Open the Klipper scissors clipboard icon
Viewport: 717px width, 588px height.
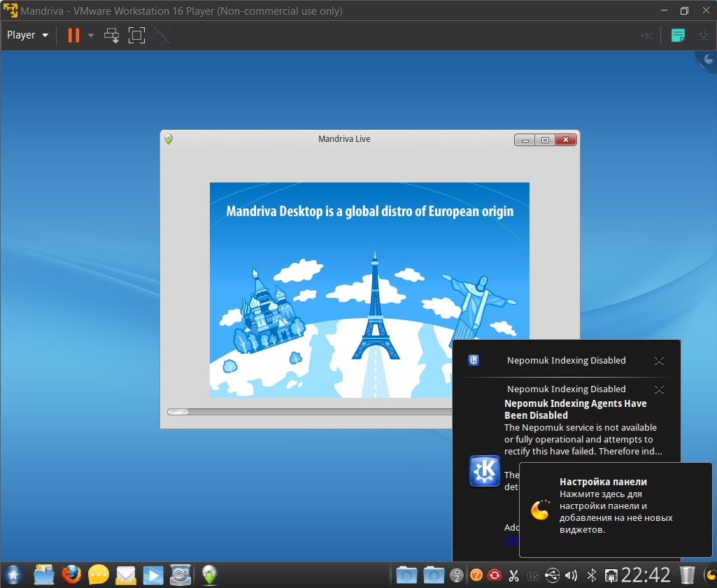coord(514,575)
